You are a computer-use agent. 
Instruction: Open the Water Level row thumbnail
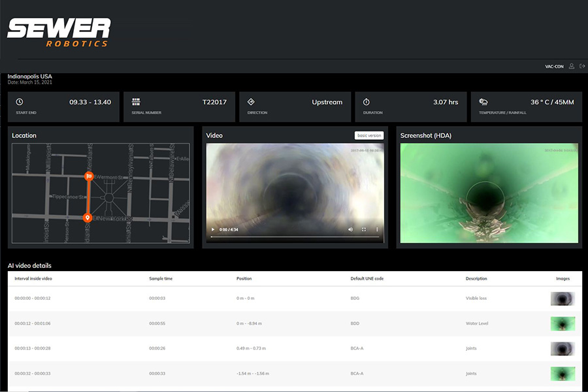click(563, 323)
